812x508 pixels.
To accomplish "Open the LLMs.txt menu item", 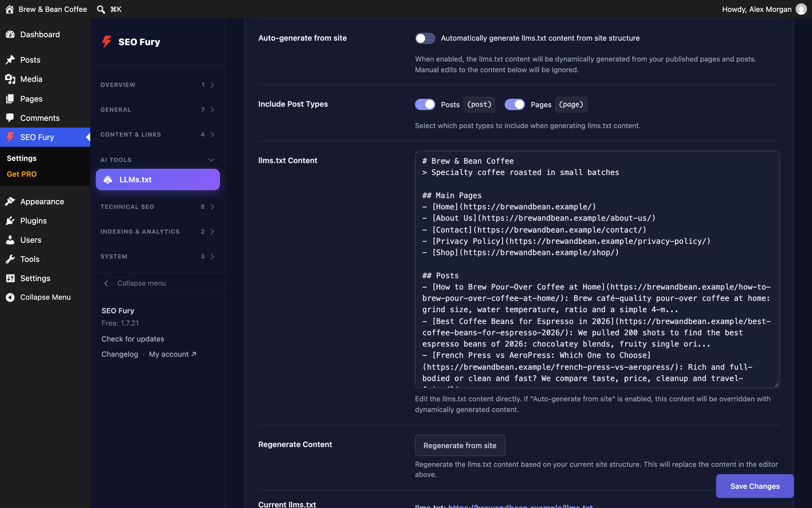I will [x=158, y=179].
